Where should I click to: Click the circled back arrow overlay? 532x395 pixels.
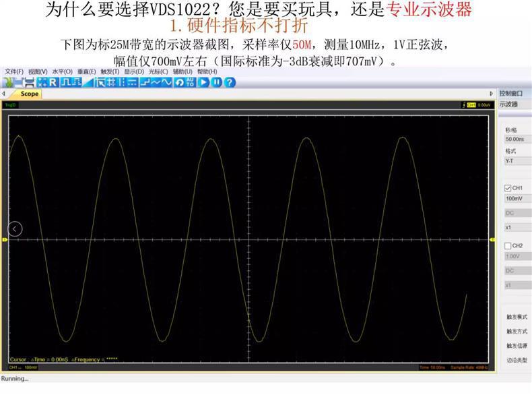15,229
